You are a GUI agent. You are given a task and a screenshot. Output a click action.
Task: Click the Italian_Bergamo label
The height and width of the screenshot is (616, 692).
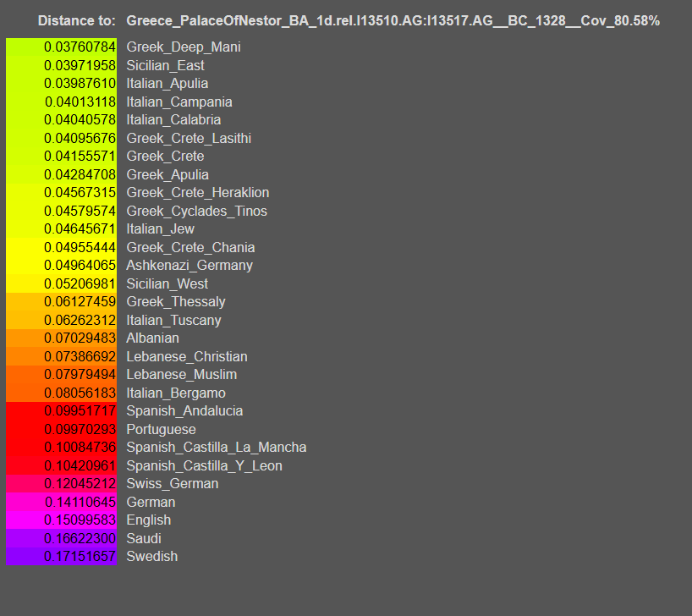click(x=176, y=393)
